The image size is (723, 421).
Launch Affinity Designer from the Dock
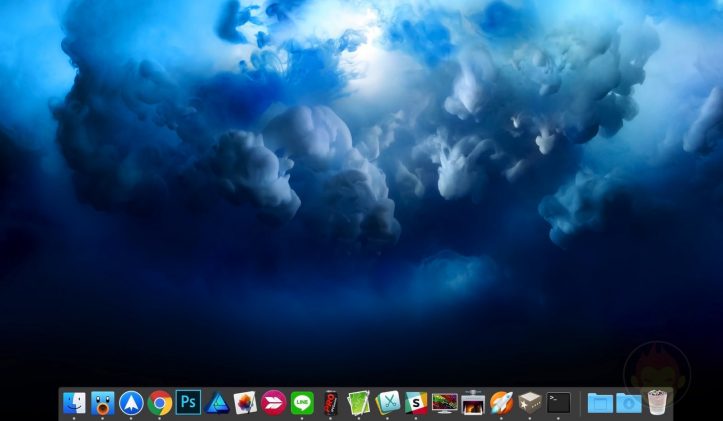click(x=217, y=403)
